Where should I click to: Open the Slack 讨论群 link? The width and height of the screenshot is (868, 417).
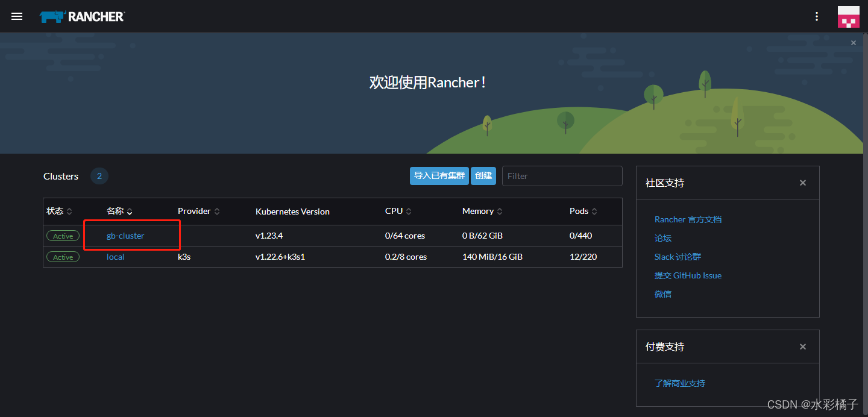tap(678, 257)
